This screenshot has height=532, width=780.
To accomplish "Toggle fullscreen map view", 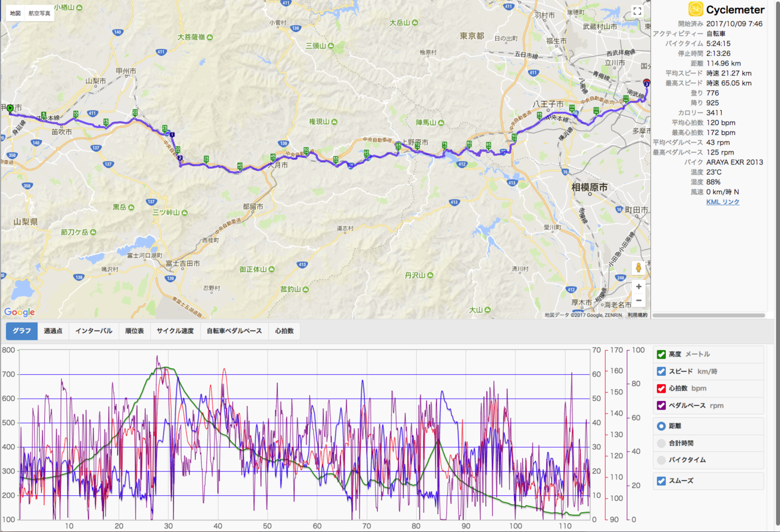I will [638, 11].
